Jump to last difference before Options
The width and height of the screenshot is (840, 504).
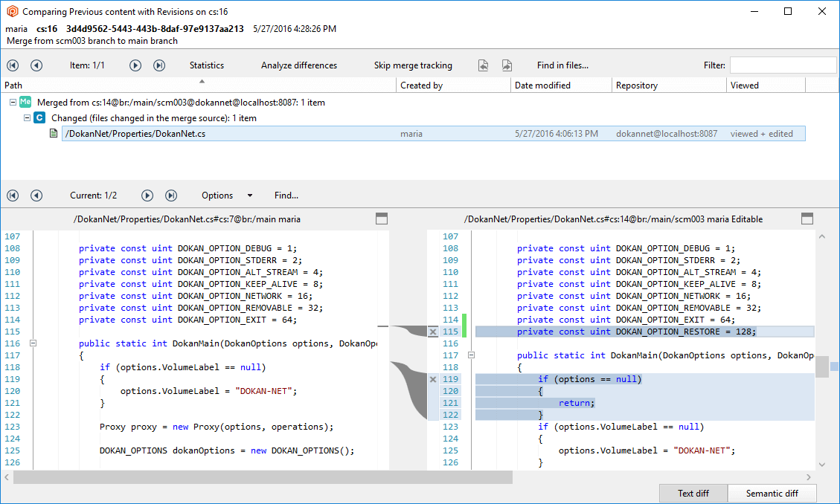(x=171, y=196)
